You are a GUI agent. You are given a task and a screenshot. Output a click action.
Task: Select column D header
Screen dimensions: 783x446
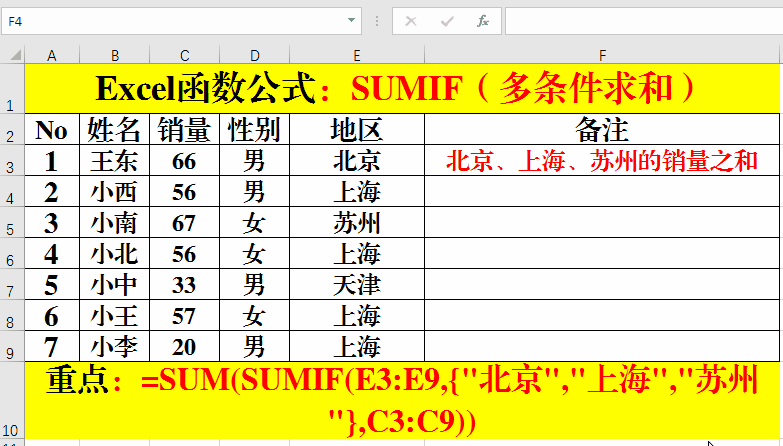pyautogui.click(x=254, y=55)
